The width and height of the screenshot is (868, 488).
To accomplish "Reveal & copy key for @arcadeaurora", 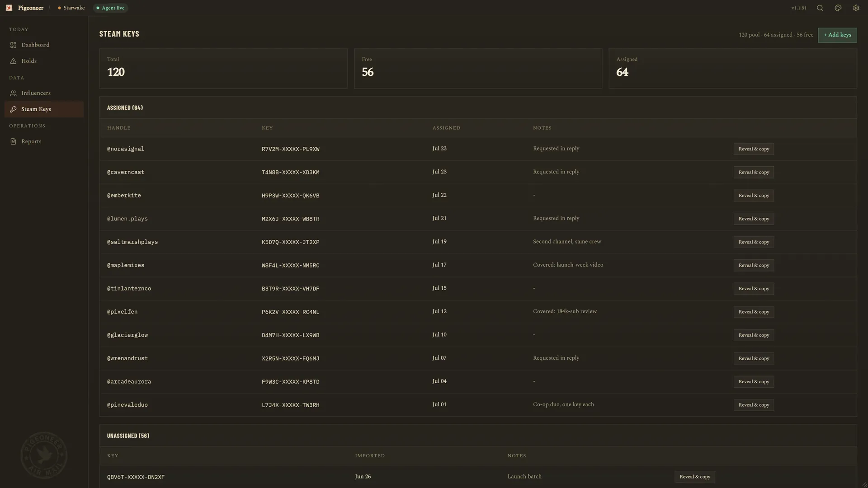I will (x=754, y=382).
